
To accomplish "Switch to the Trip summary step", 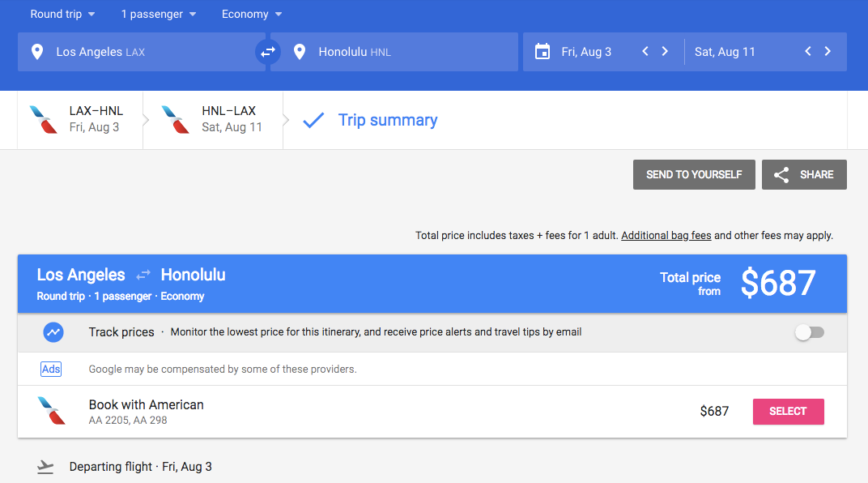I will (370, 120).
